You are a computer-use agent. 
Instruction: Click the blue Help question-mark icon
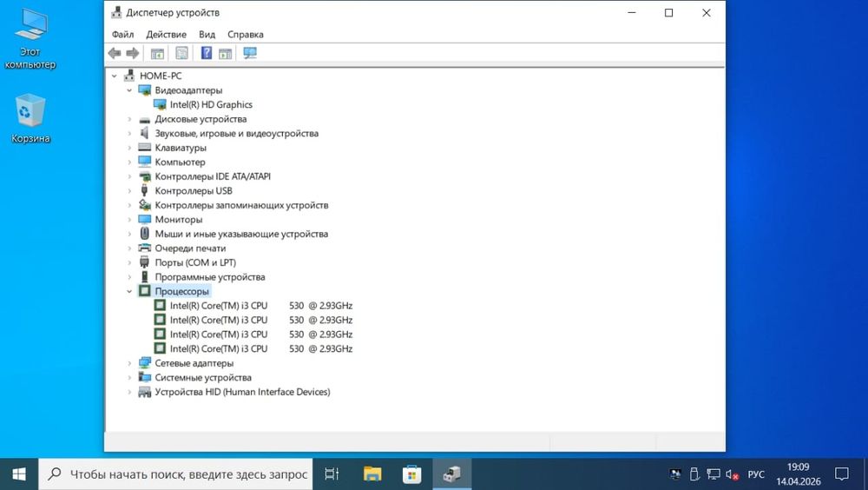tap(206, 53)
